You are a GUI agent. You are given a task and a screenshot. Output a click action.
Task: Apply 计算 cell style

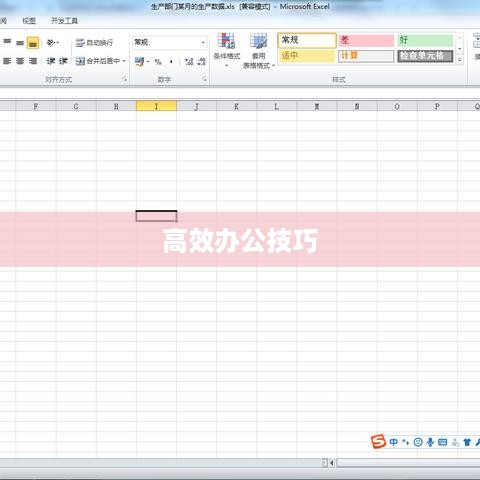pyautogui.click(x=366, y=56)
